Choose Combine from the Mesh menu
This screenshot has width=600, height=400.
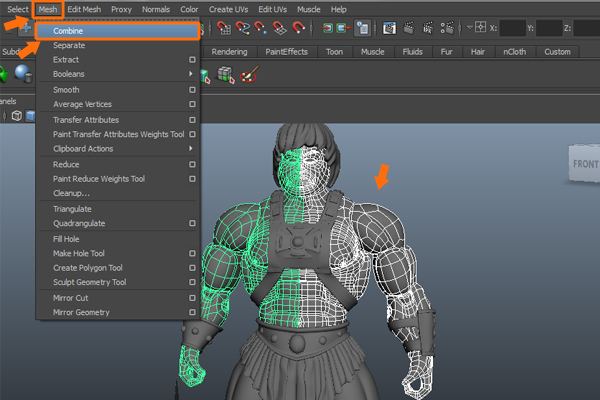tap(68, 31)
